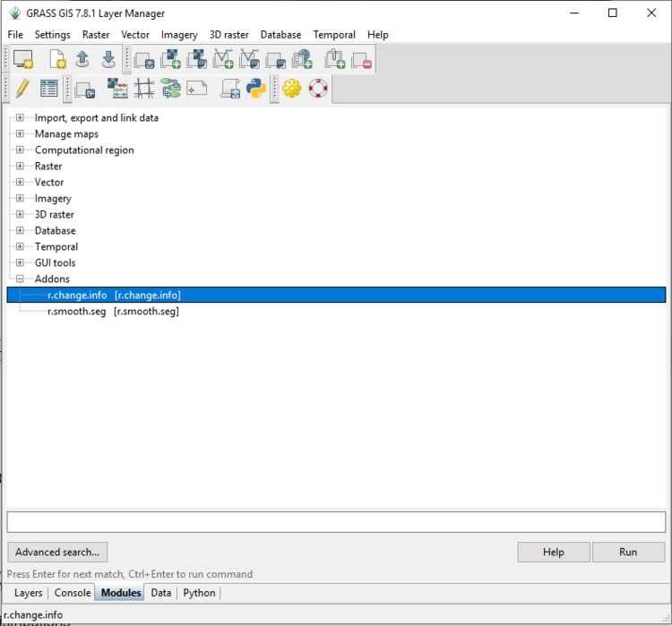The width and height of the screenshot is (672, 626).
Task: Open the Imagery menu
Action: click(179, 35)
